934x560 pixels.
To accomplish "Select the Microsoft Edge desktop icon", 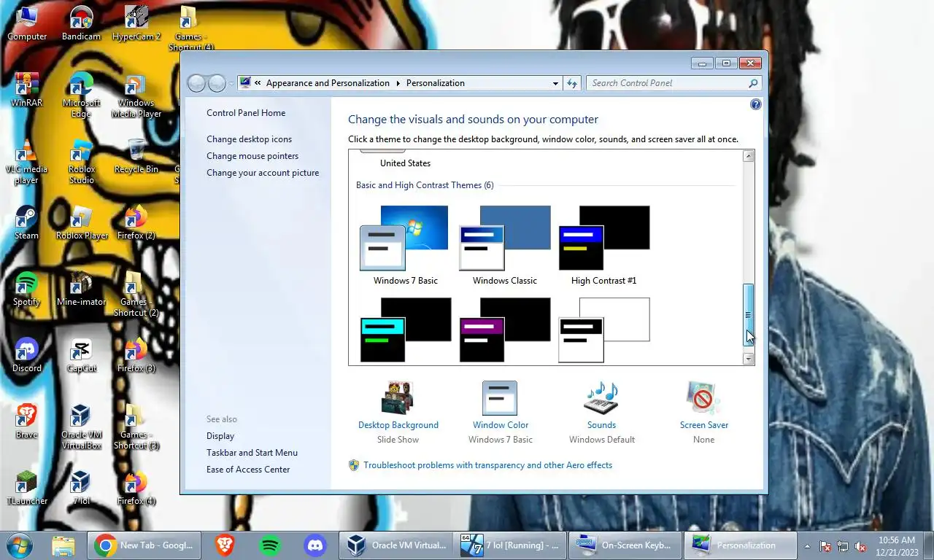I will [81, 95].
